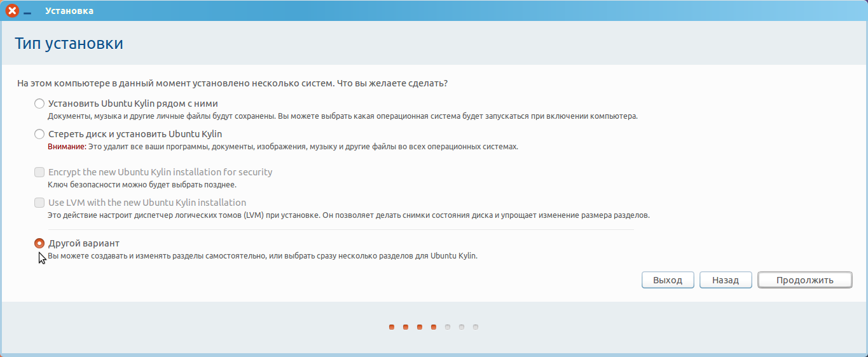The height and width of the screenshot is (357, 868).
Task: Click description starting with Документы, музыка
Action: coord(343,116)
